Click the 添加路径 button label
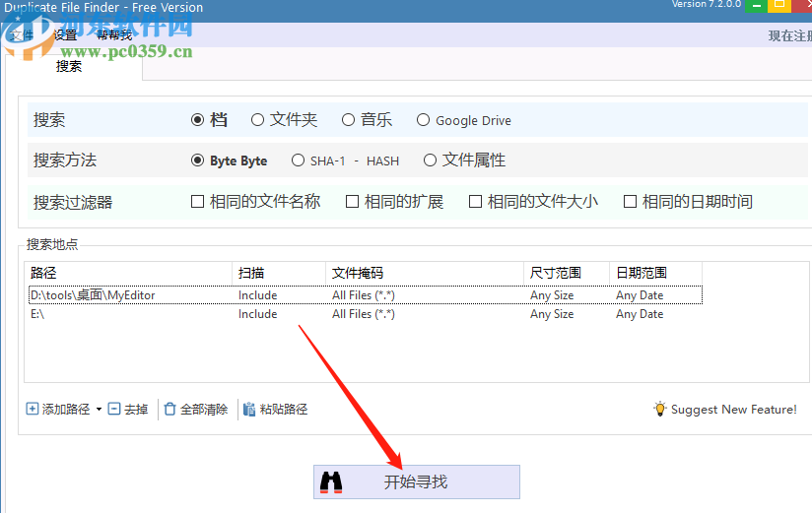 (x=66, y=410)
